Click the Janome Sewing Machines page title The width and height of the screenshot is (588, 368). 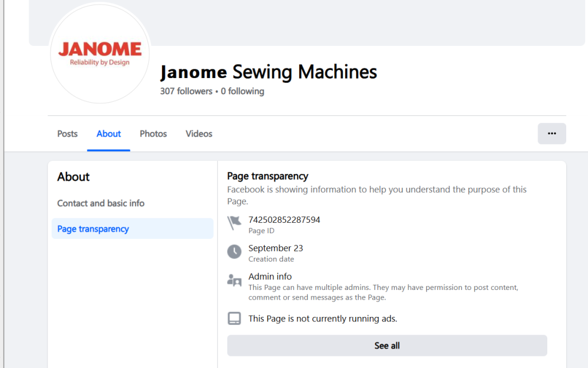pos(268,72)
